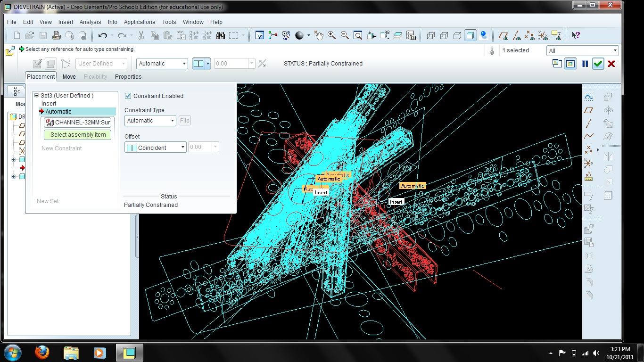Select the Insert constraint in Set3
The width and height of the screenshot is (644, 362).
pos(49,104)
